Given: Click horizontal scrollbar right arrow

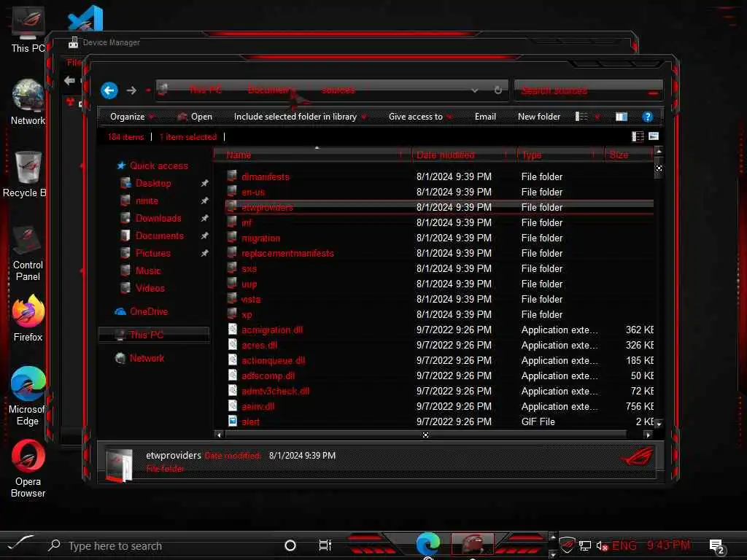Looking at the screenshot, I should point(648,435).
